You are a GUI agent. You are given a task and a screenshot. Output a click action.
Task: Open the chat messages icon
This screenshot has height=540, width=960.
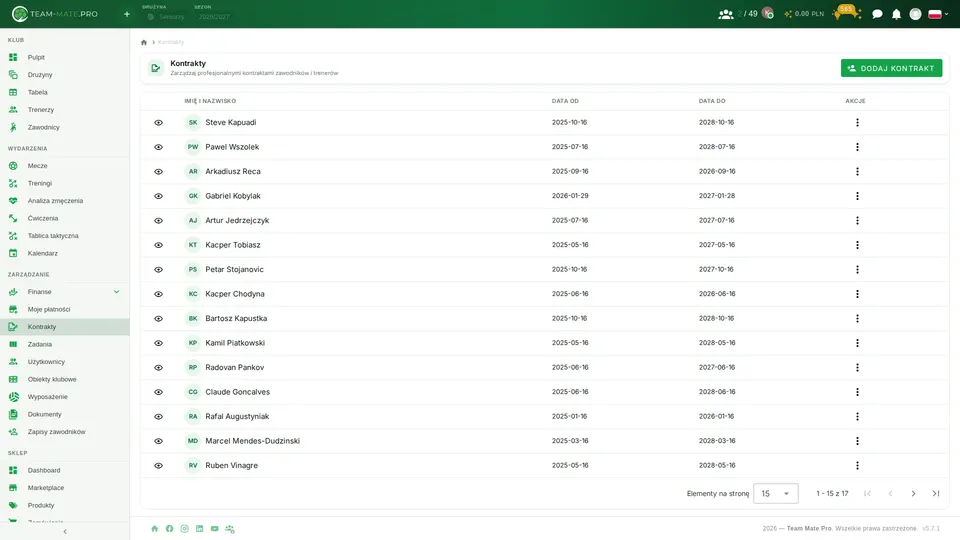coord(877,14)
